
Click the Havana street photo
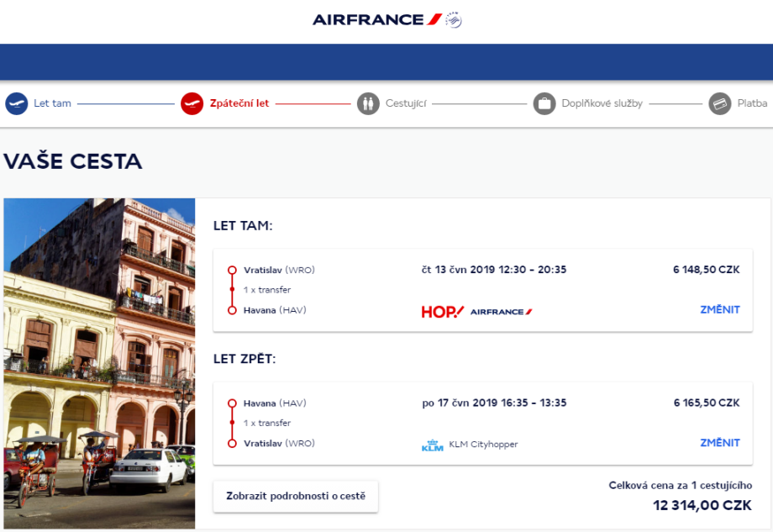(99, 363)
